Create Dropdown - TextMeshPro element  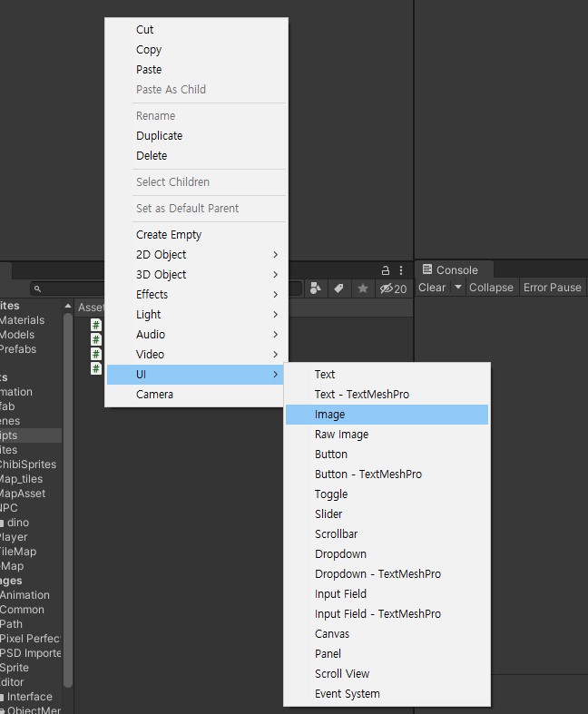click(387, 574)
